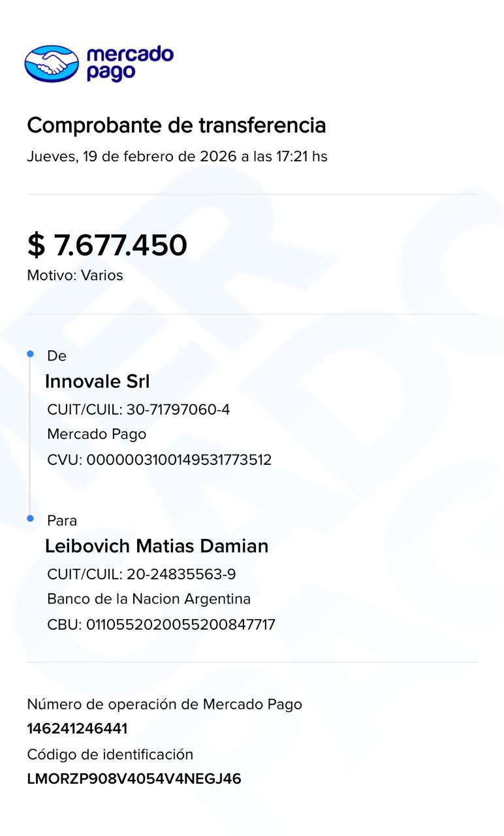This screenshot has width=504, height=836.
Task: Select the 'Comprobante de transferencia' heading
Action: 176,125
